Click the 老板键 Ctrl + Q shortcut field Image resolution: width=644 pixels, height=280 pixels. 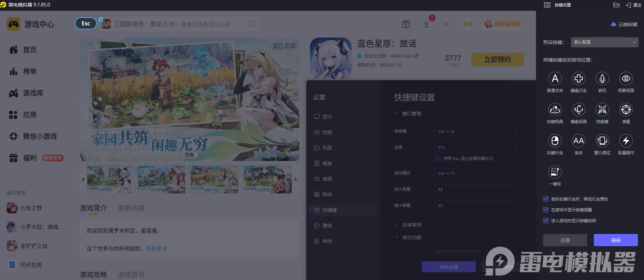475,131
